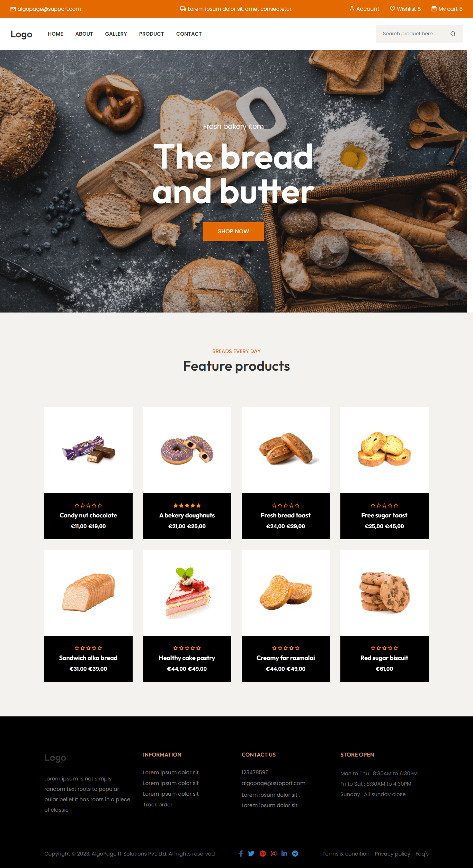This screenshot has height=868, width=473.
Task: Visit the Pinterest icon link
Action: click(263, 853)
